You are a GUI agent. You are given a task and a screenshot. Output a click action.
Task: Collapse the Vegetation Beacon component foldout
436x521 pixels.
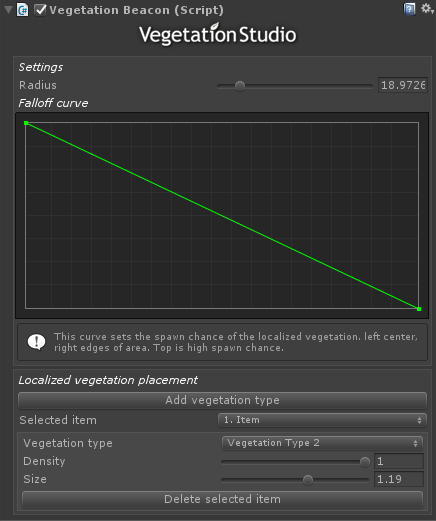9,10
